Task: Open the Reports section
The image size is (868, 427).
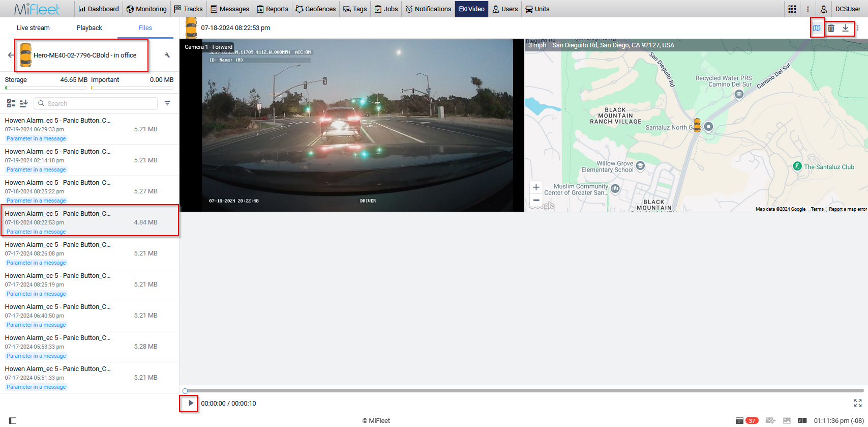Action: 273,9
